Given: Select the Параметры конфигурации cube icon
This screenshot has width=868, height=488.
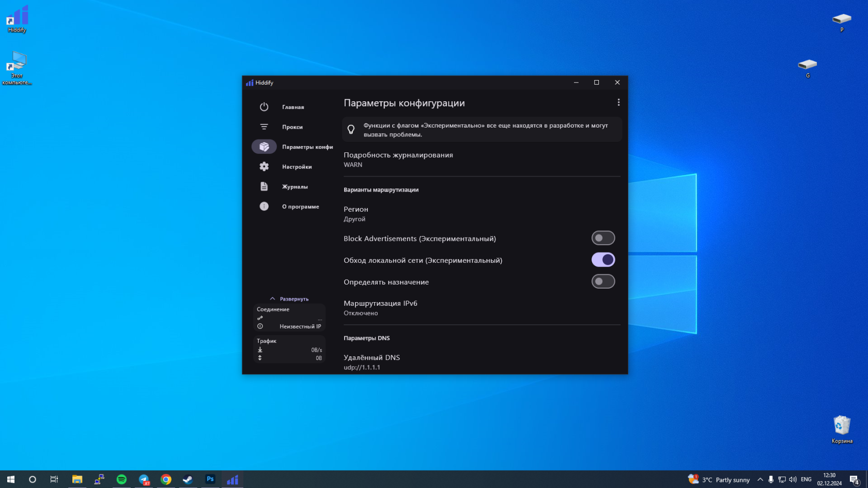Looking at the screenshot, I should click(264, 147).
